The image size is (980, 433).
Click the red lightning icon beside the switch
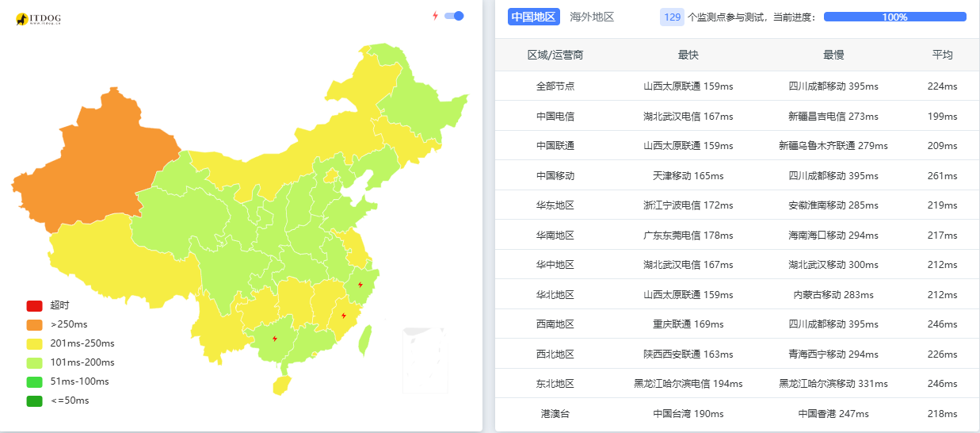pyautogui.click(x=435, y=16)
